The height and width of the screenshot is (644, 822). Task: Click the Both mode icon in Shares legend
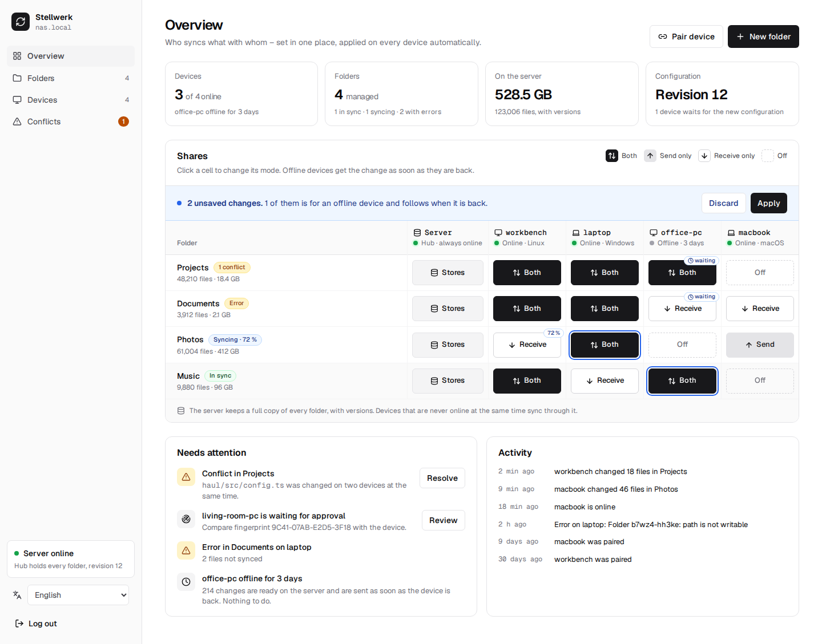click(x=612, y=156)
